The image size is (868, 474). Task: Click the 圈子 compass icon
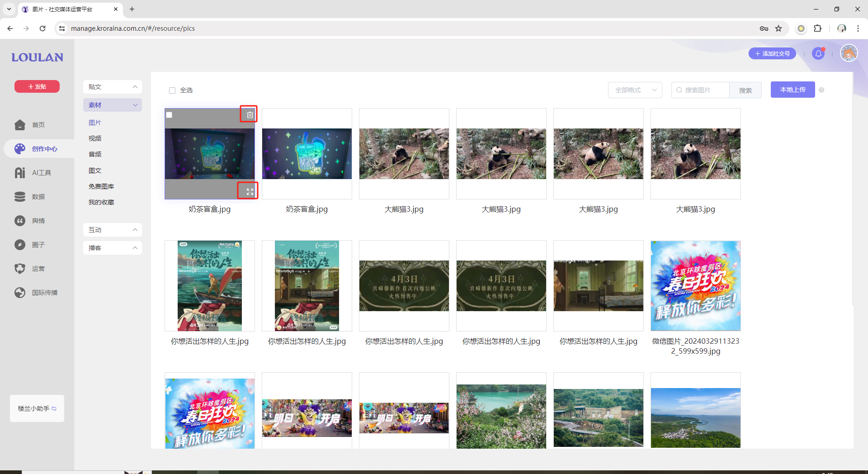(20, 245)
